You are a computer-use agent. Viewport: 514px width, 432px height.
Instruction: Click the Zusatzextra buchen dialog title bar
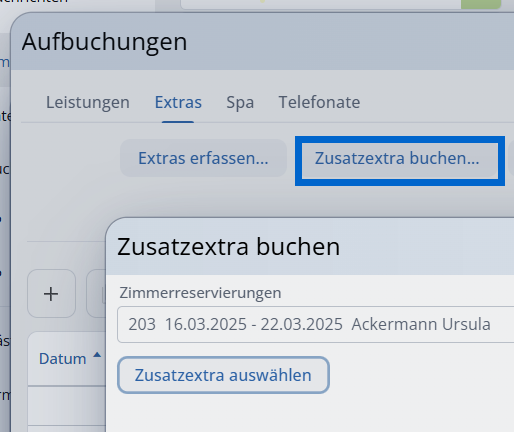(x=310, y=247)
